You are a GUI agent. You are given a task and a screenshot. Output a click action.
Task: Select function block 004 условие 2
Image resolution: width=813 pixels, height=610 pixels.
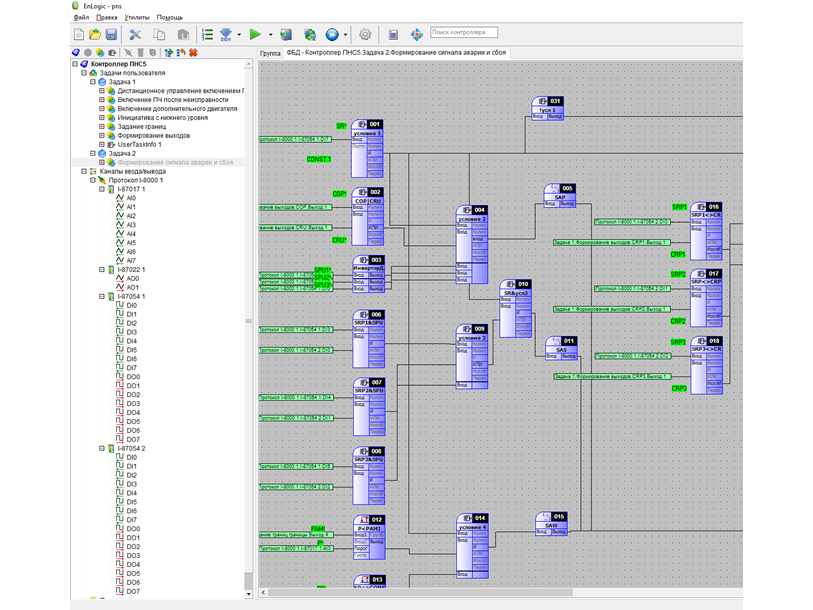click(472, 245)
